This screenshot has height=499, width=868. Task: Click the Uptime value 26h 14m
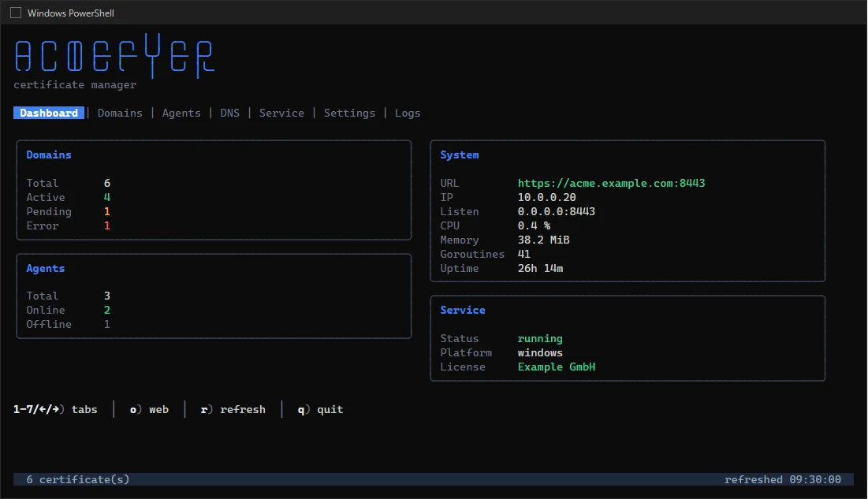tap(540, 269)
